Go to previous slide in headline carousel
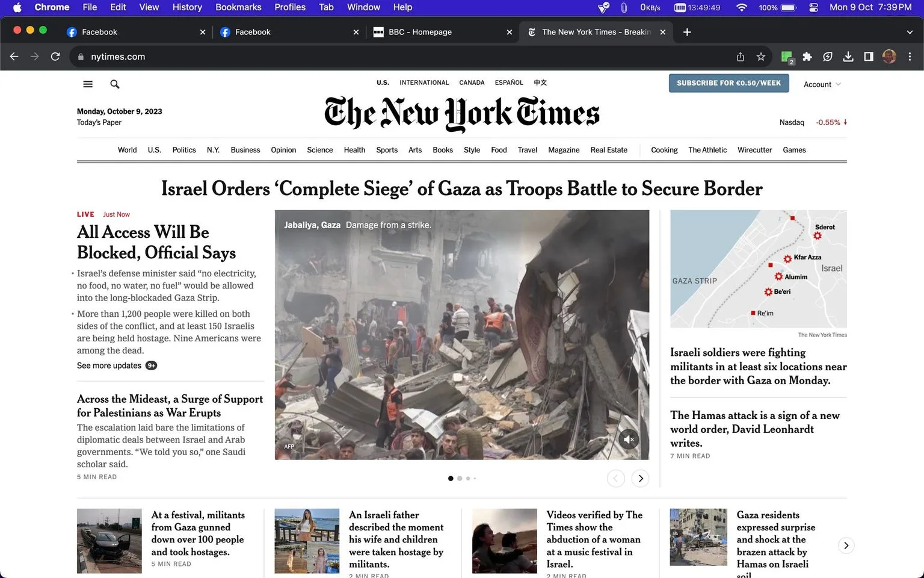The image size is (924, 578). click(616, 479)
